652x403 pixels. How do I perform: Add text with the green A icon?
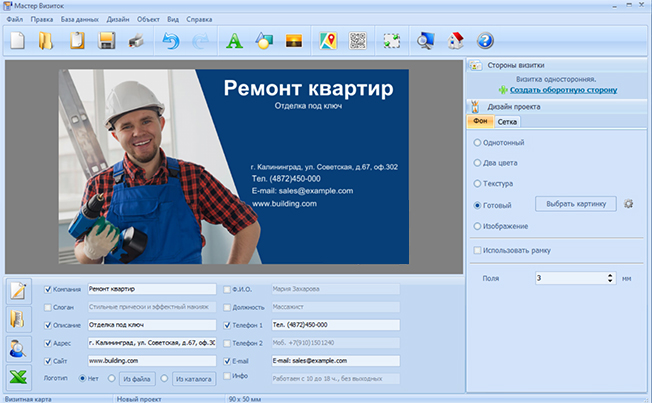tap(234, 41)
